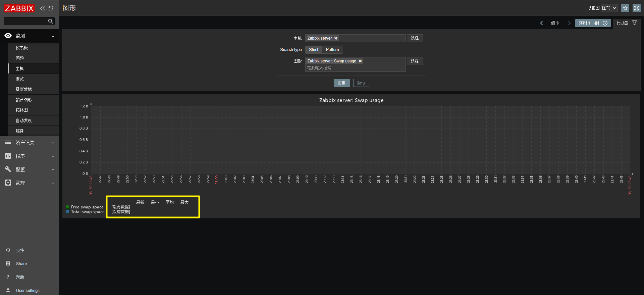Click the blue Total swap space swatch

tap(68, 212)
